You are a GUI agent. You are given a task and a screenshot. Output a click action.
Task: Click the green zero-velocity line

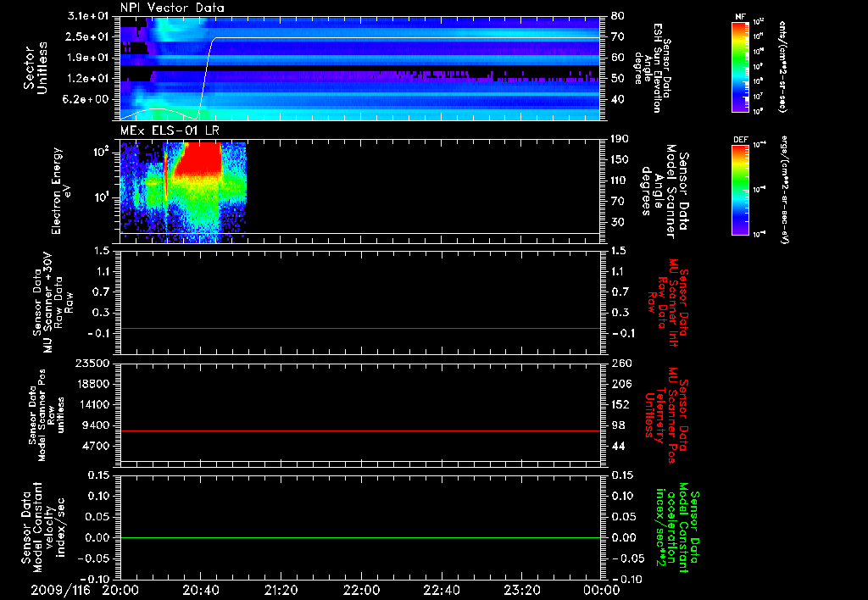pyautogui.click(x=360, y=537)
